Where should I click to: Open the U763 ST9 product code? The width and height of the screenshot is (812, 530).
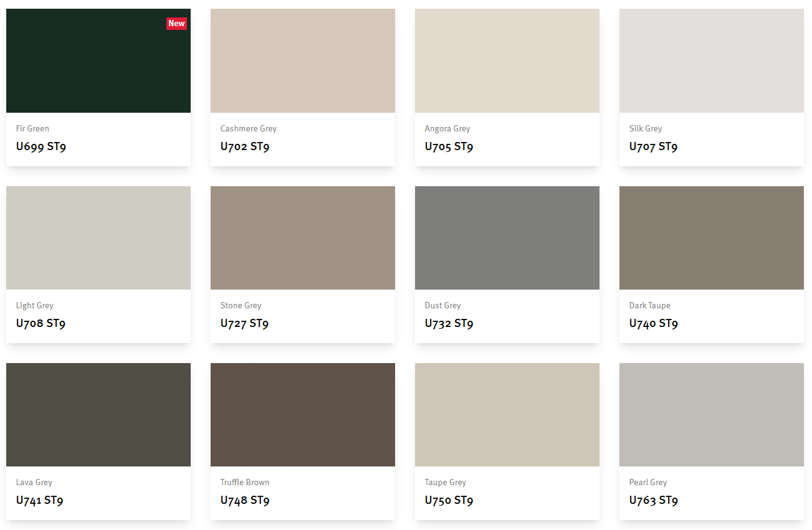tap(654, 501)
